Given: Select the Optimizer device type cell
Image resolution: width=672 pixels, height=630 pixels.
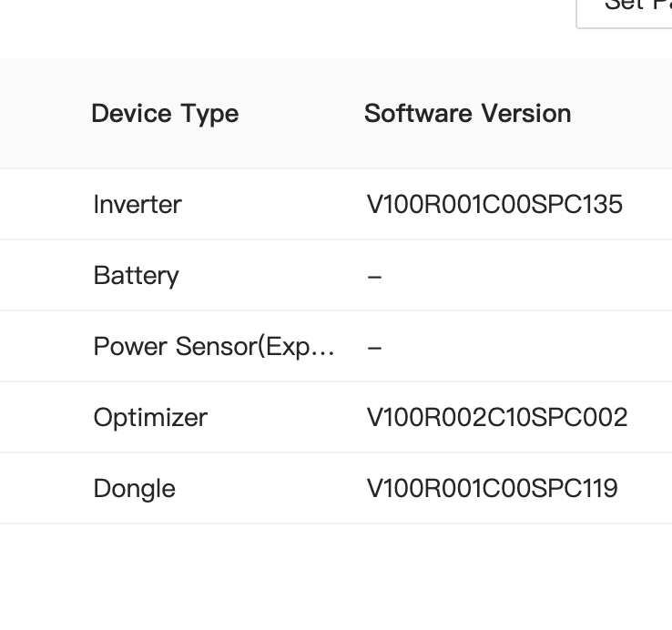Looking at the screenshot, I should [x=150, y=417].
